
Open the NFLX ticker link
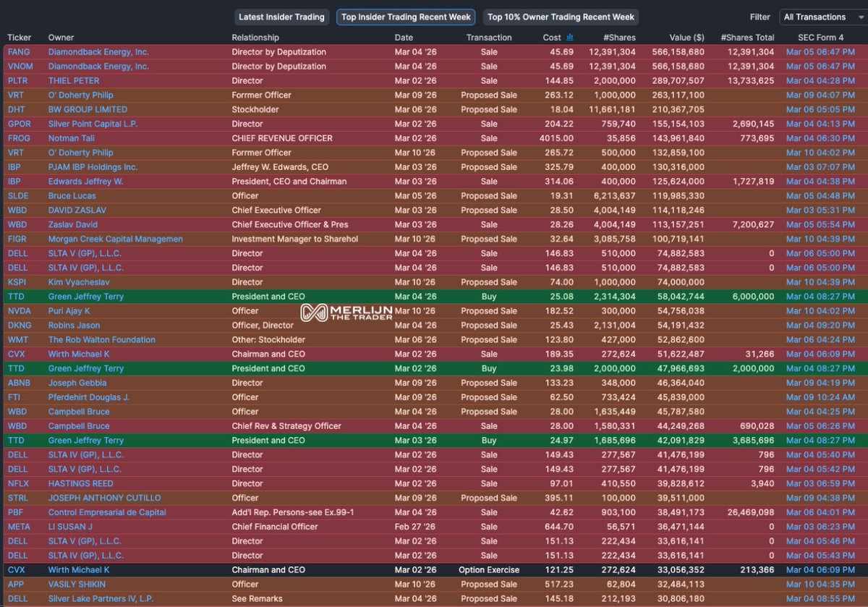tap(19, 484)
